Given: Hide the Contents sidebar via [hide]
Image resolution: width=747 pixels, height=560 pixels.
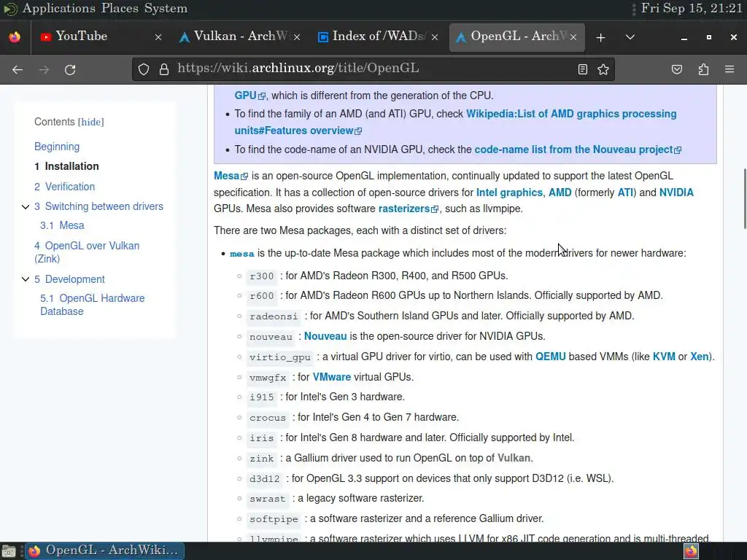Looking at the screenshot, I should [90, 122].
